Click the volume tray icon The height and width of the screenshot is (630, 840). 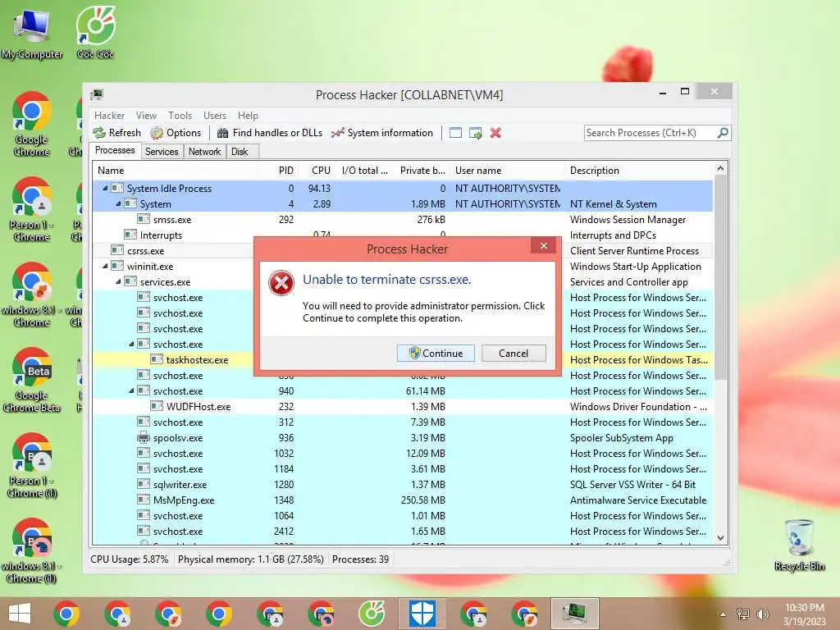(x=762, y=614)
